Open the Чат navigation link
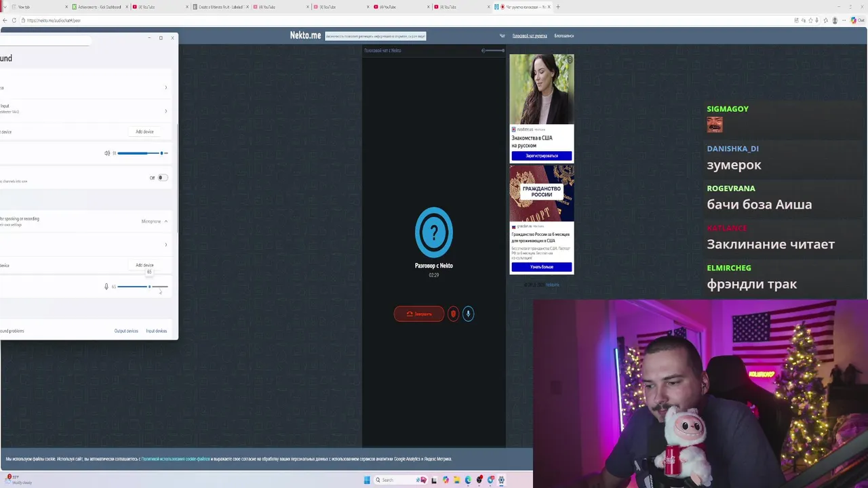Viewport: 868px width, 488px height. point(502,36)
